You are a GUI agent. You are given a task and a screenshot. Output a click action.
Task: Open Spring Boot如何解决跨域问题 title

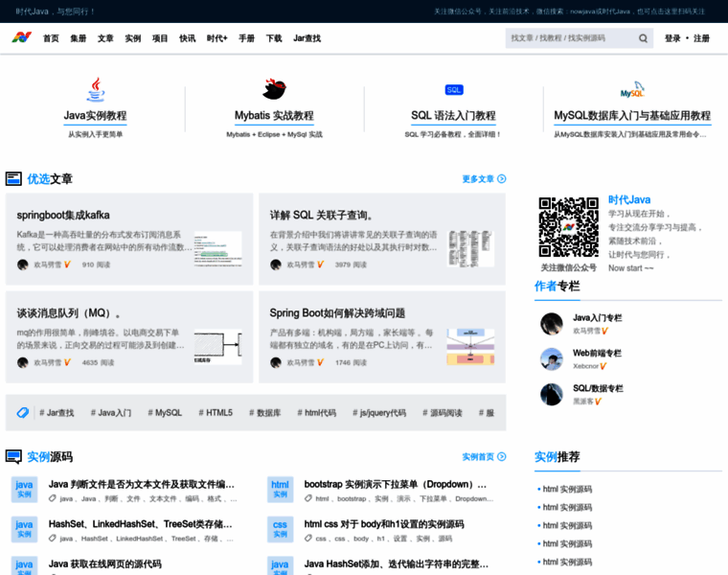click(337, 313)
